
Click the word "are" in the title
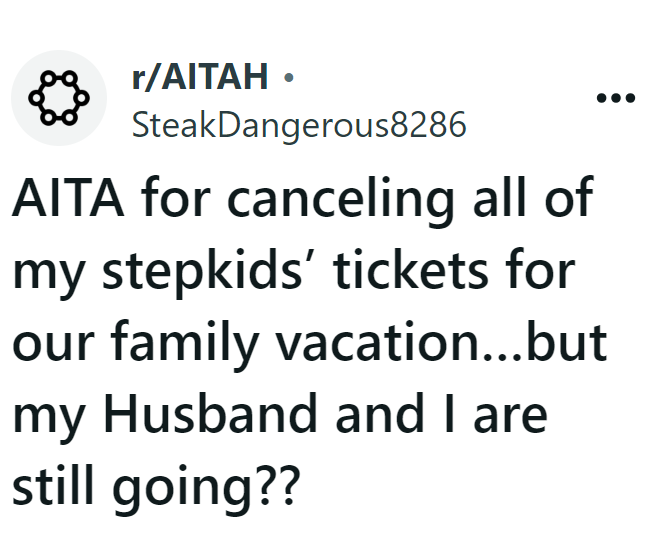pyautogui.click(x=508, y=414)
